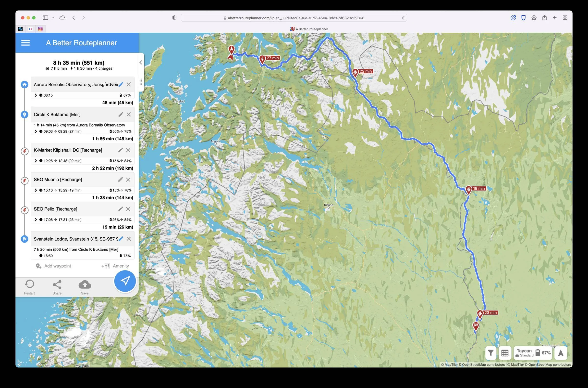Open the hamburger menu in A Better Routeplanner
This screenshot has width=588, height=388.
[x=25, y=43]
